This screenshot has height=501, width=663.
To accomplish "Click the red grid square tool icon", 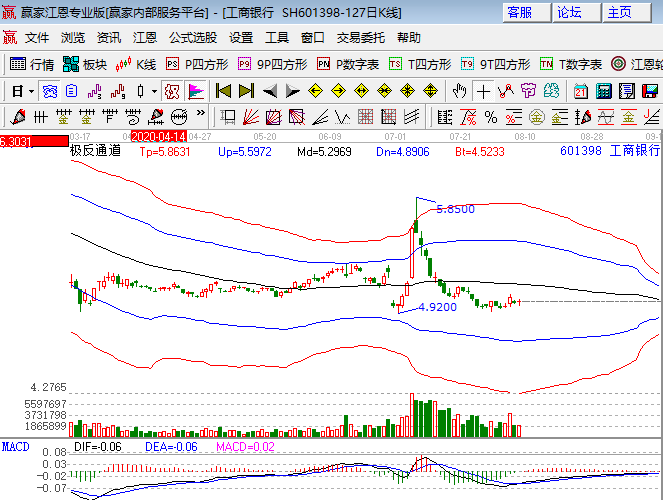I will pos(365,117).
